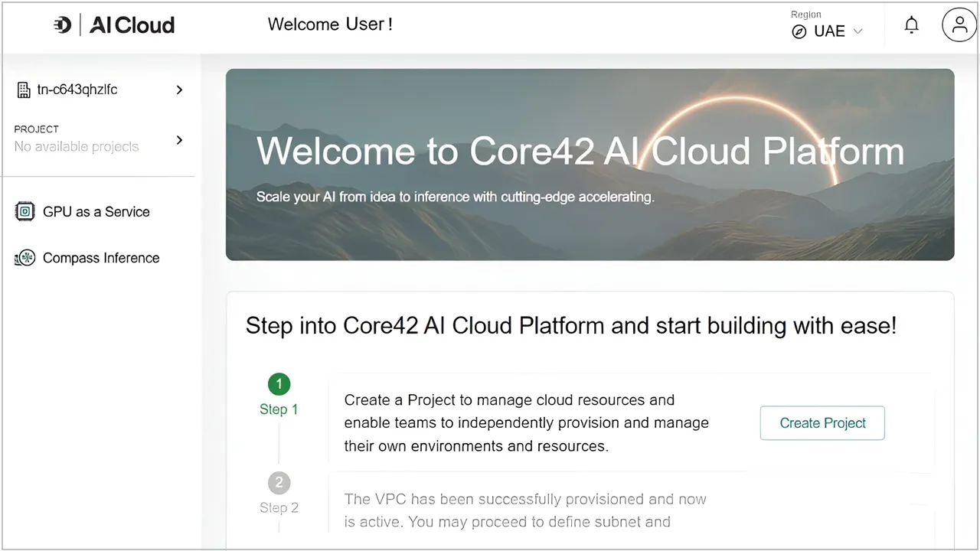The width and height of the screenshot is (980, 551).
Task: Click the Region label above UAE
Action: (806, 15)
